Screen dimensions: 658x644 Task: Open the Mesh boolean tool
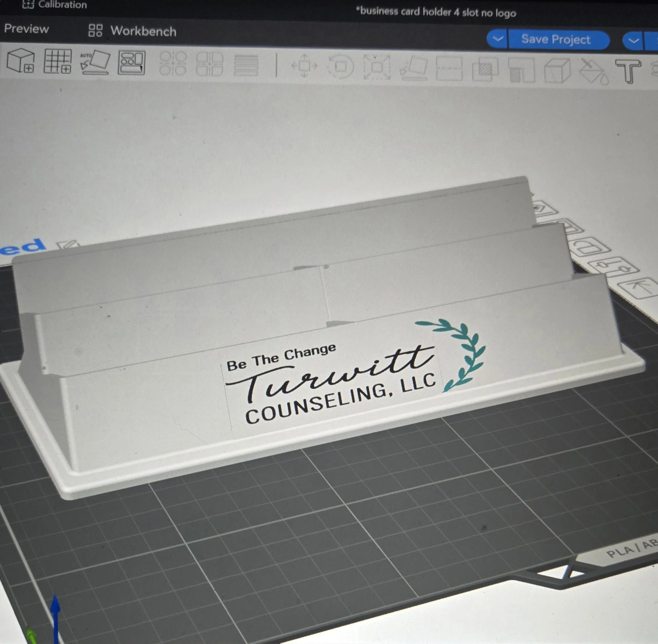tap(485, 70)
